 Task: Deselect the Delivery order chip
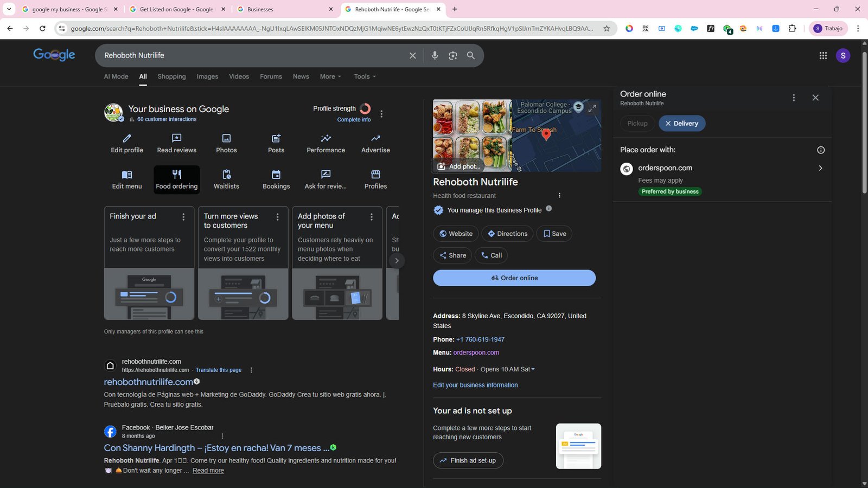682,123
